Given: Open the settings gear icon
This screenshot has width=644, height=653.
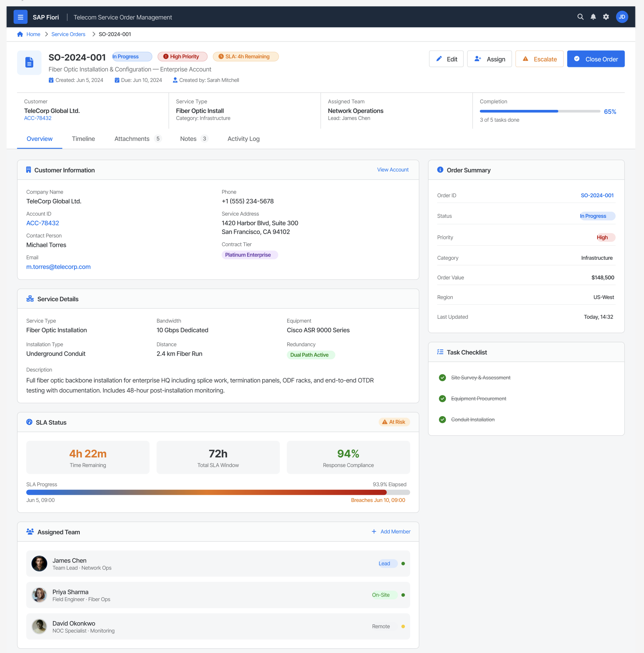Looking at the screenshot, I should [x=606, y=17].
